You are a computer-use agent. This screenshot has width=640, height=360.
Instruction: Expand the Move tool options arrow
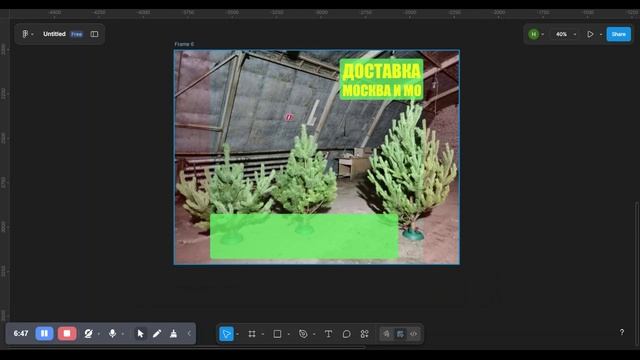coord(238,334)
